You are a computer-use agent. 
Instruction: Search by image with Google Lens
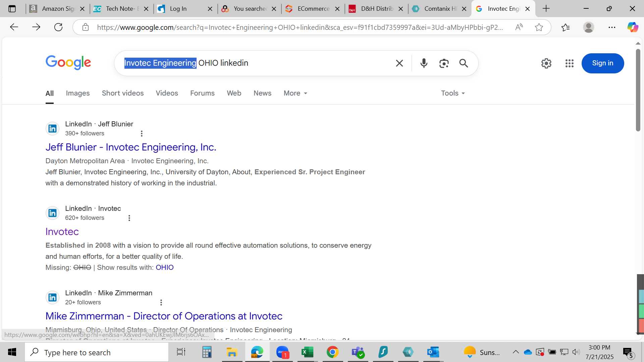(444, 63)
